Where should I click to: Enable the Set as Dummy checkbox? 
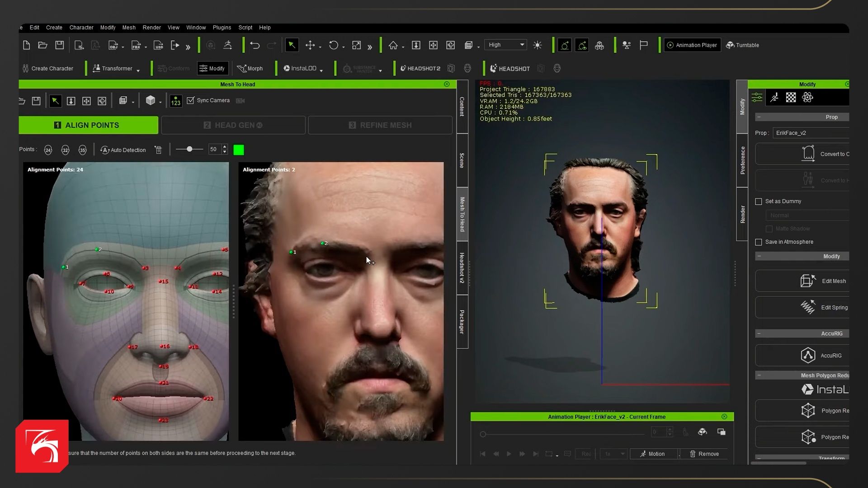pos(759,202)
